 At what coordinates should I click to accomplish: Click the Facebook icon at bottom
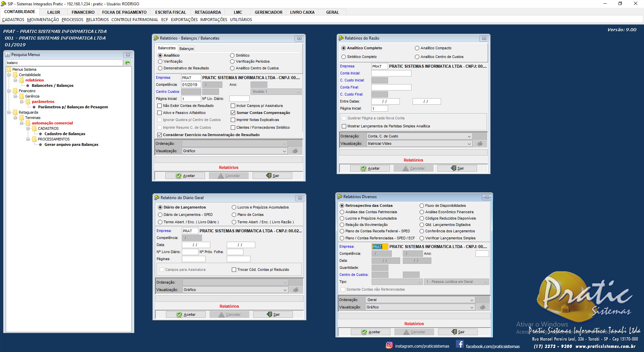coord(460,344)
